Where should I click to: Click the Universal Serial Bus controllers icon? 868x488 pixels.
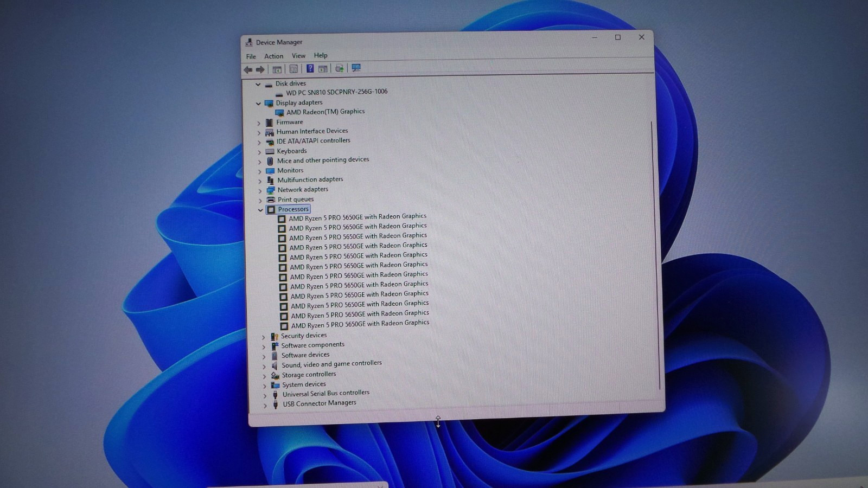pyautogui.click(x=276, y=395)
